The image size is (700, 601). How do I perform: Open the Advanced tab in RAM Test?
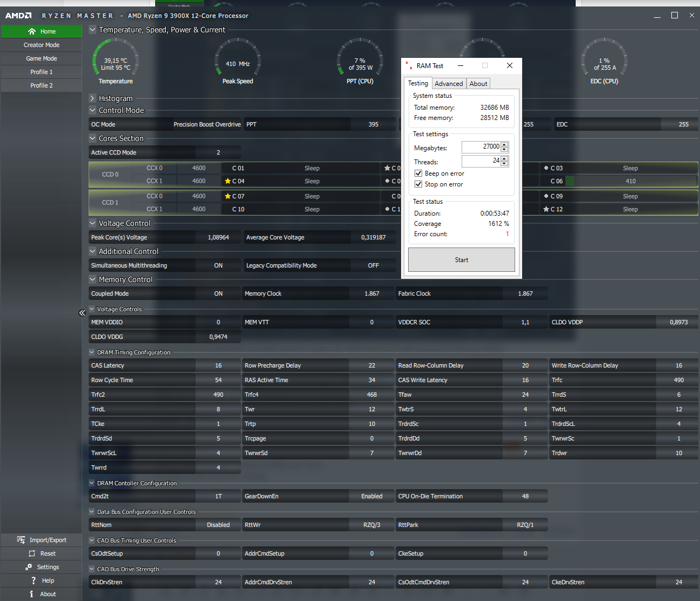tap(449, 84)
